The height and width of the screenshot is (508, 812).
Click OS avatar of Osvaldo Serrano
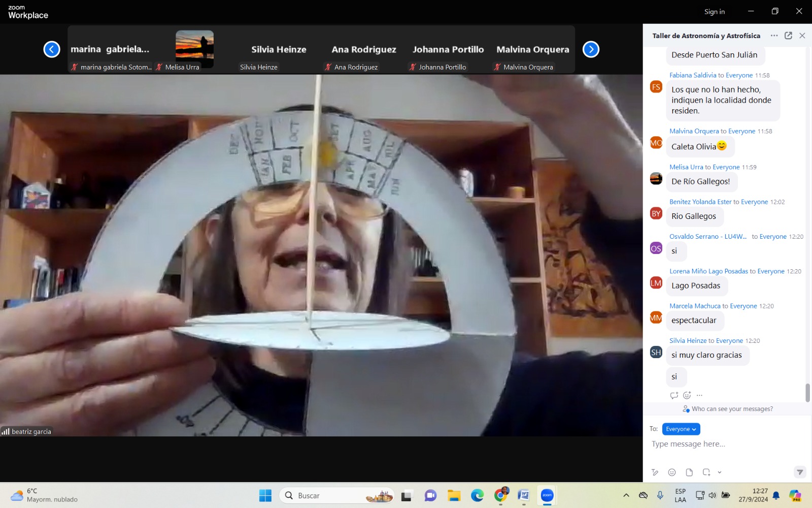click(x=656, y=248)
